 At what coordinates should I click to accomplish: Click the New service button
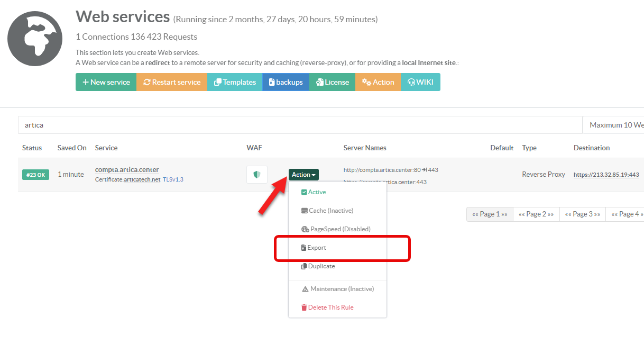click(106, 82)
